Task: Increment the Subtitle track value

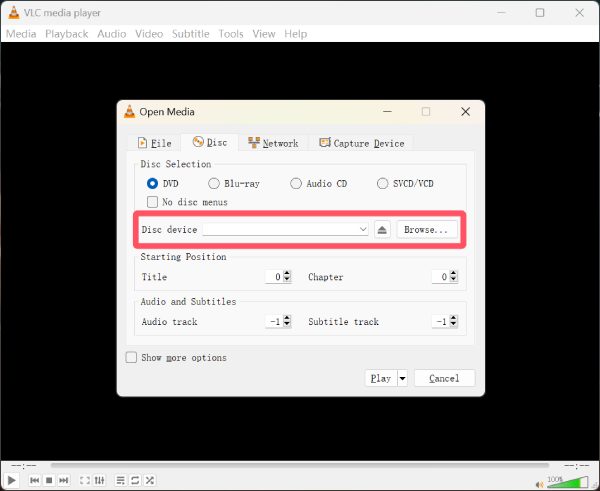Action: (453, 318)
